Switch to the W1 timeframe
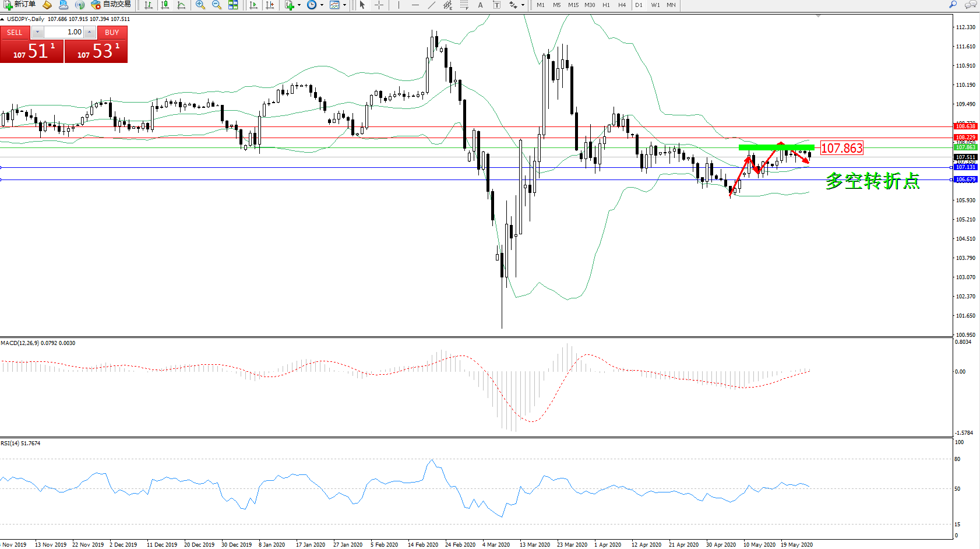Image resolution: width=980 pixels, height=549 pixels. 655,5
